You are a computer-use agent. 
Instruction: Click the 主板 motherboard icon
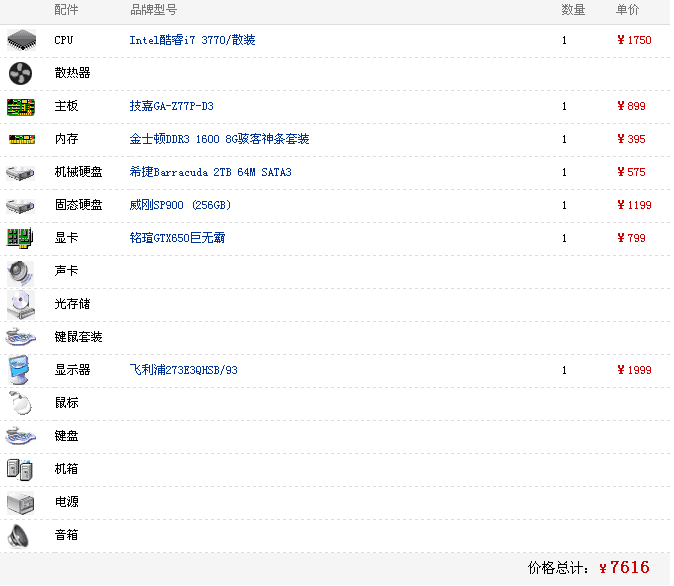21,107
